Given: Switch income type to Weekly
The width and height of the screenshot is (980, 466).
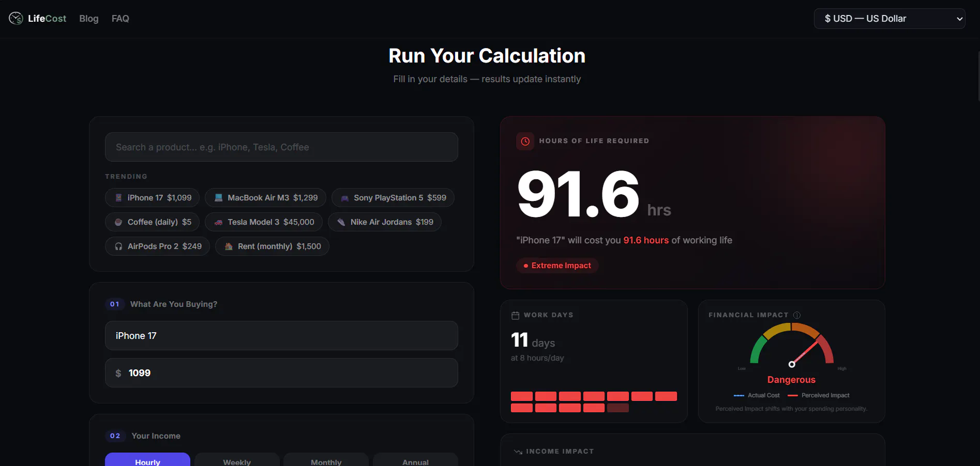Looking at the screenshot, I should pos(237,460).
